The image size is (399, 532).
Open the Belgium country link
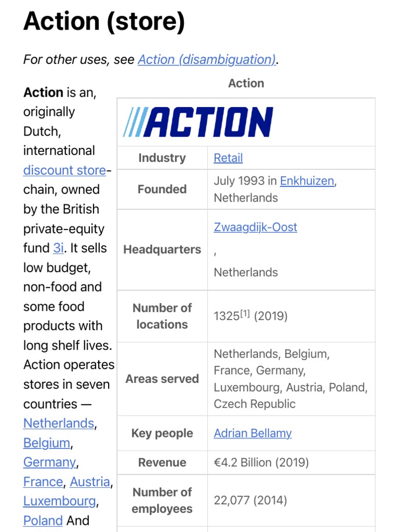pyautogui.click(x=46, y=443)
